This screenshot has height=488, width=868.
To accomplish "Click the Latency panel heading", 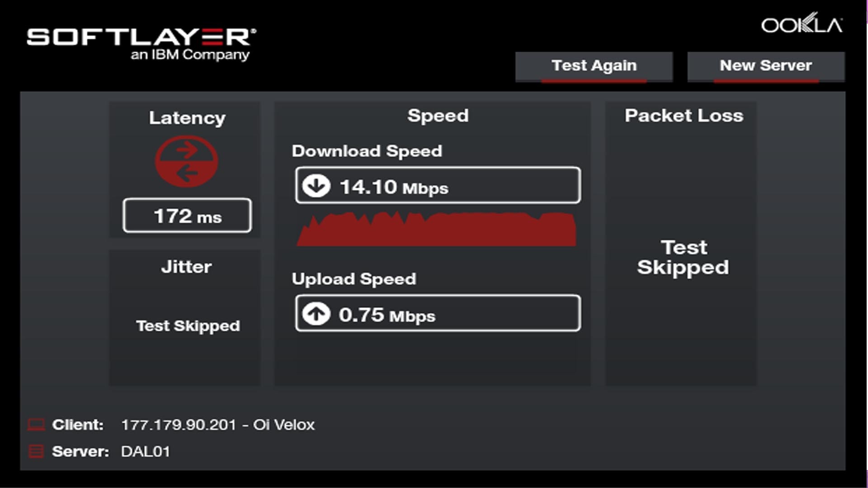I will click(x=187, y=118).
